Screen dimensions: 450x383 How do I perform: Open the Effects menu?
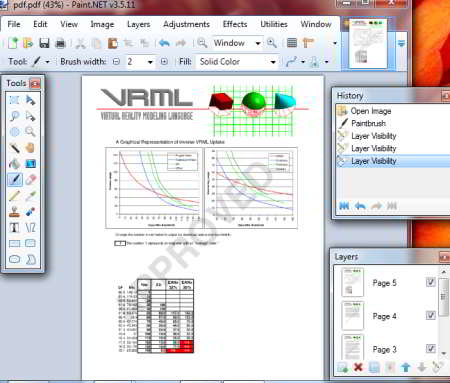click(x=235, y=24)
